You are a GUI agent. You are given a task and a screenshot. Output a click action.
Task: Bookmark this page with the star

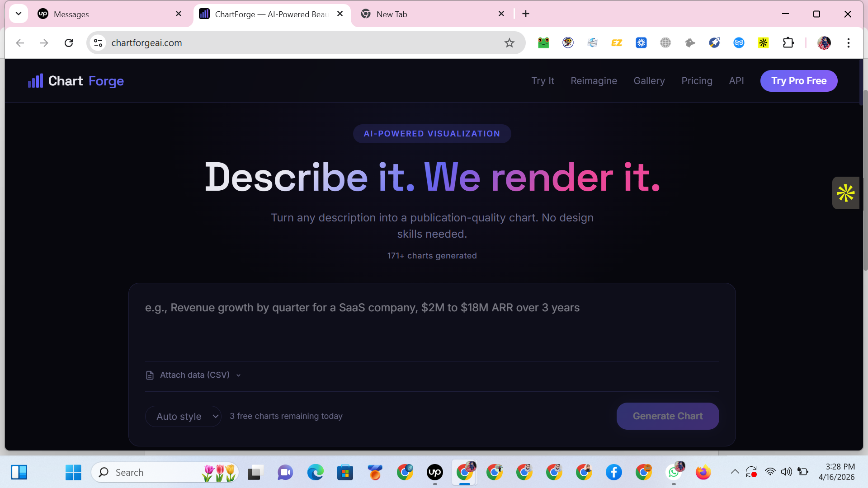click(x=509, y=43)
